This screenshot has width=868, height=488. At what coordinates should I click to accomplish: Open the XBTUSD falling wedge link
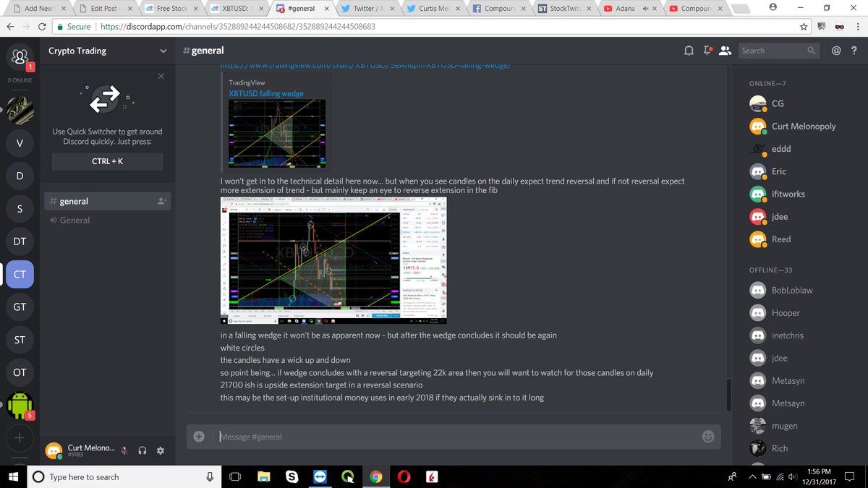pyautogui.click(x=266, y=93)
